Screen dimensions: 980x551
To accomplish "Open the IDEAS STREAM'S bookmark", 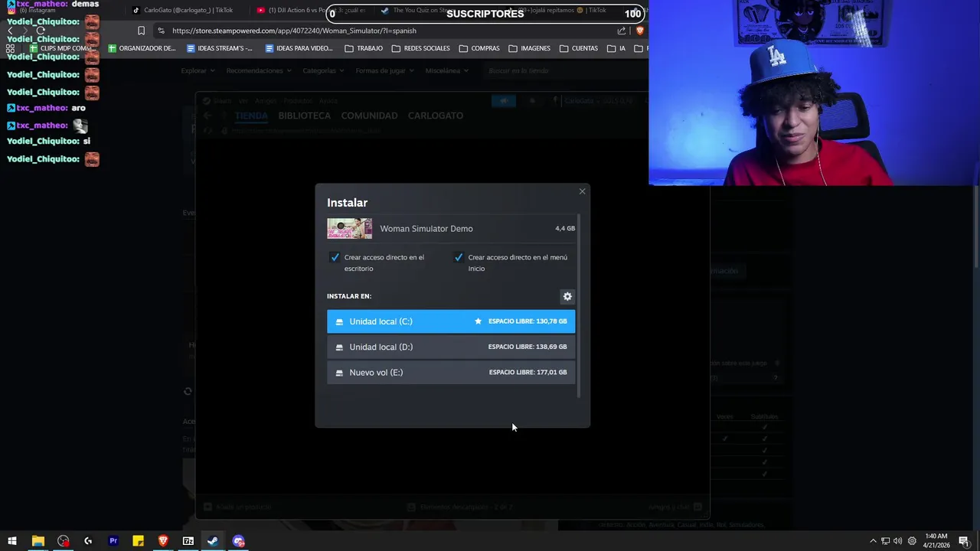I will coord(220,48).
